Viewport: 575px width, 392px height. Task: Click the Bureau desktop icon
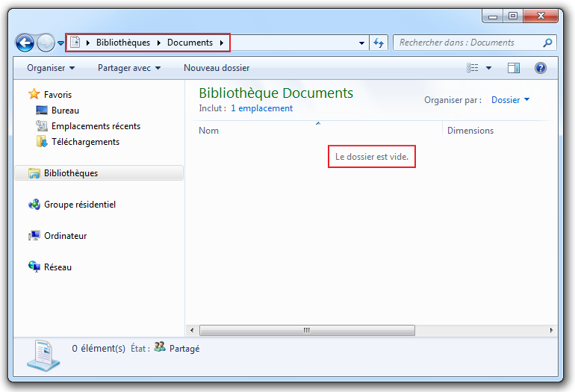pyautogui.click(x=42, y=110)
